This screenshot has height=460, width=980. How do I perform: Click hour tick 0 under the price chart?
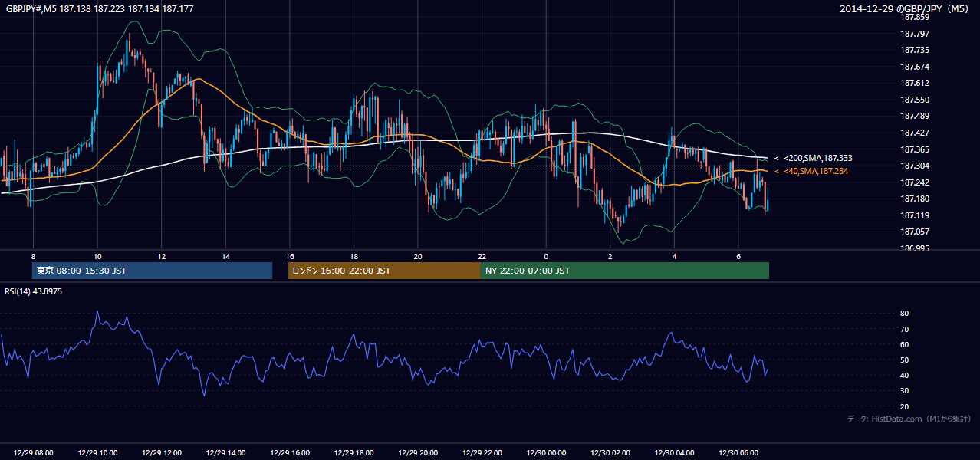coord(546,256)
